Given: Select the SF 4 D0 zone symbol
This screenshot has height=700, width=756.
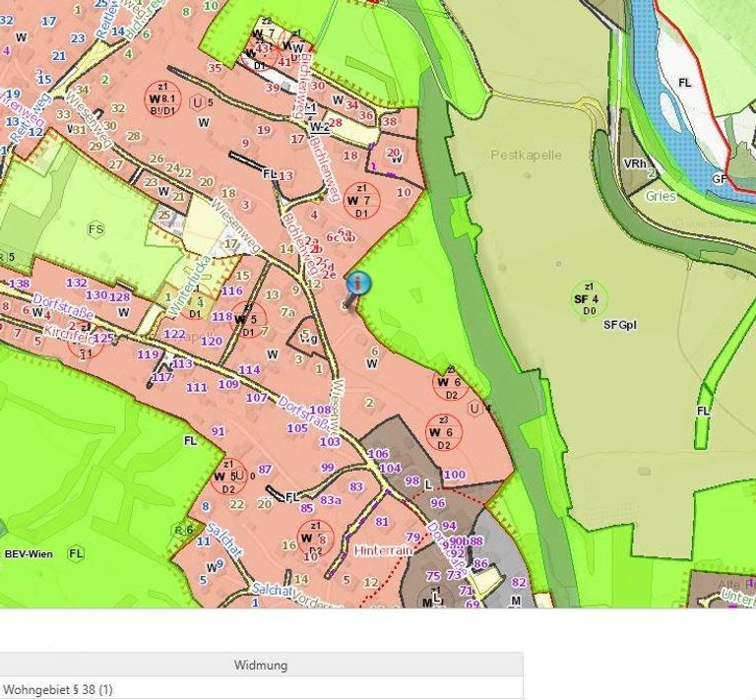Looking at the screenshot, I should [590, 298].
